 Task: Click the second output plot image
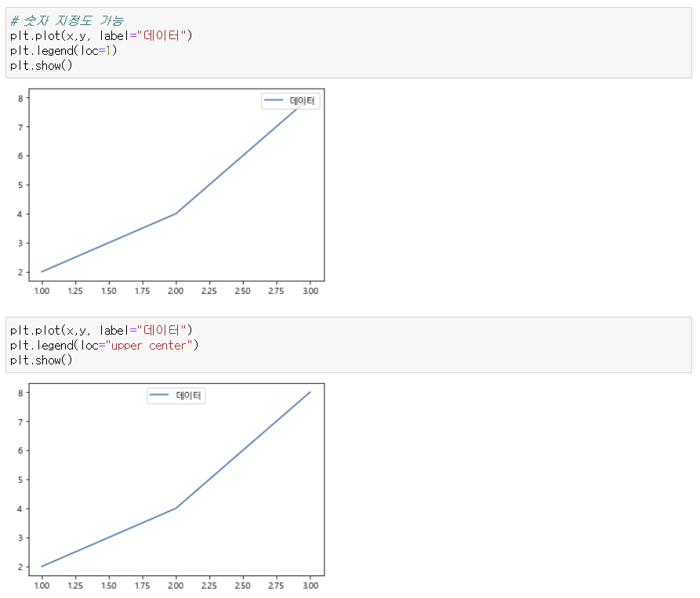pos(169,487)
